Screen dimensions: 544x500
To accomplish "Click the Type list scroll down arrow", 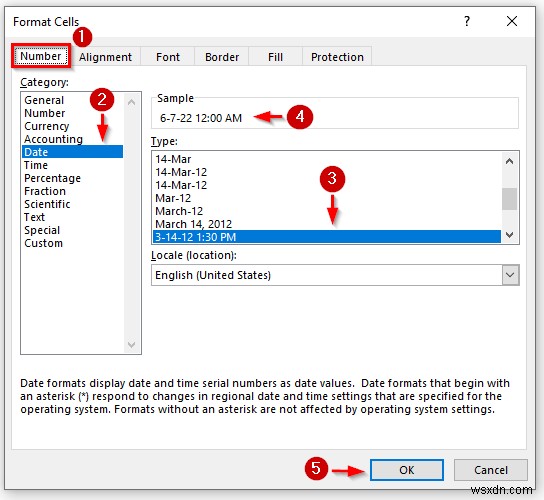I will [509, 235].
